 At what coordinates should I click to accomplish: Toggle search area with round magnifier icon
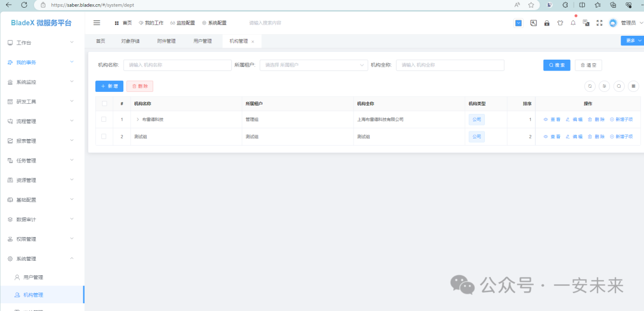point(619,86)
